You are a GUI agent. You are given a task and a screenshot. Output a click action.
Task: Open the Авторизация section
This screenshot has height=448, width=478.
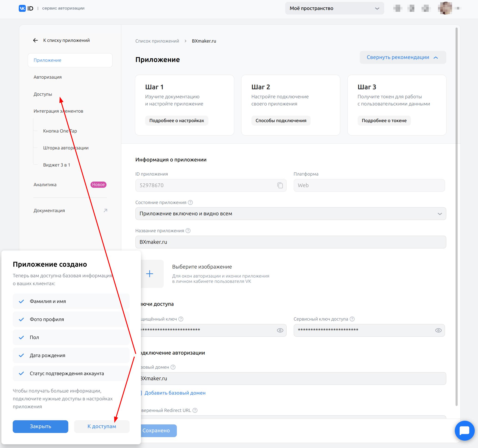48,77
